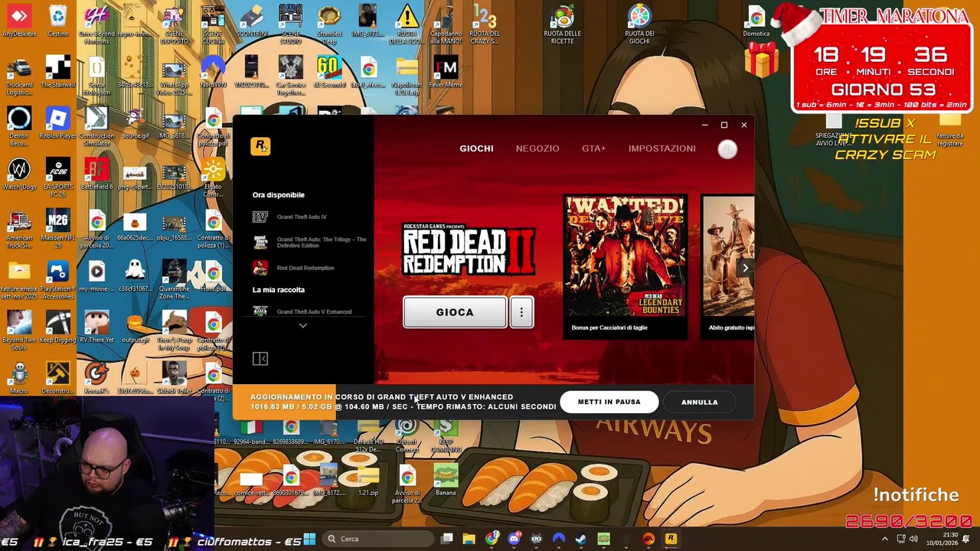Click the Watch_Dogs desktop shortcut
Viewport: 980px width, 551px height.
(19, 174)
